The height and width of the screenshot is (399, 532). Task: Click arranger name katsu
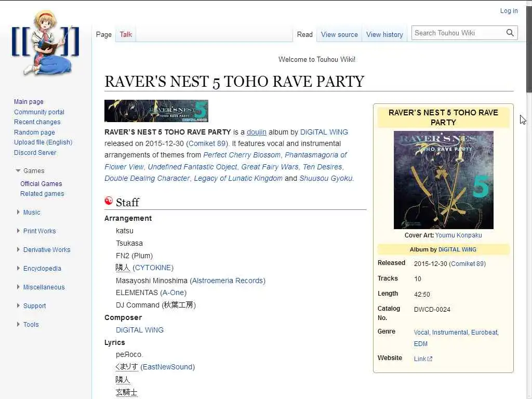pos(125,231)
